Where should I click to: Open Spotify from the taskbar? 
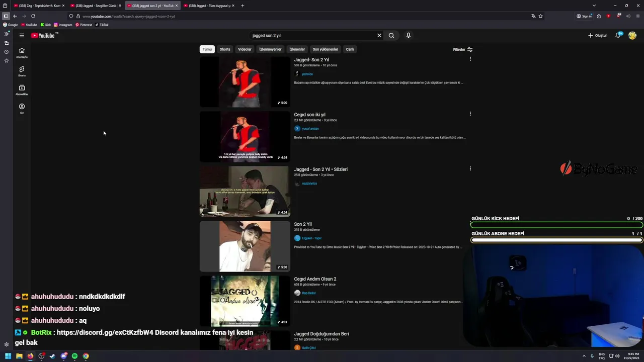[74, 356]
